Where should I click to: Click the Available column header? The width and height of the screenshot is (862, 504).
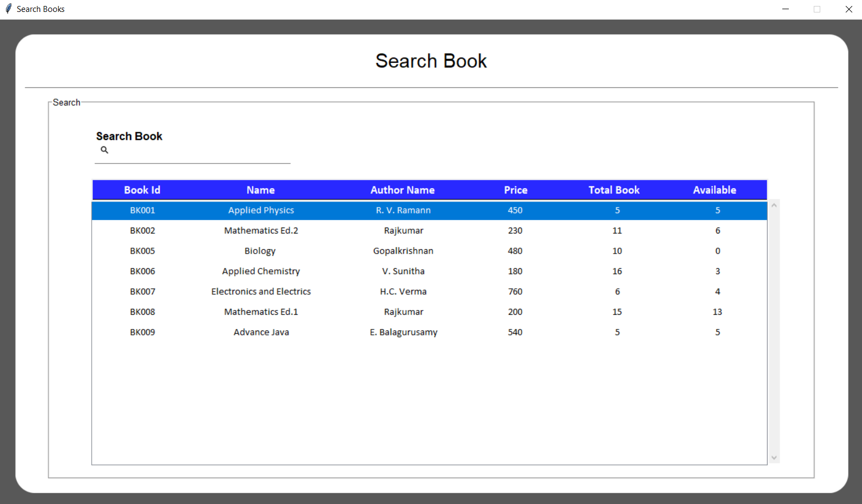click(714, 190)
